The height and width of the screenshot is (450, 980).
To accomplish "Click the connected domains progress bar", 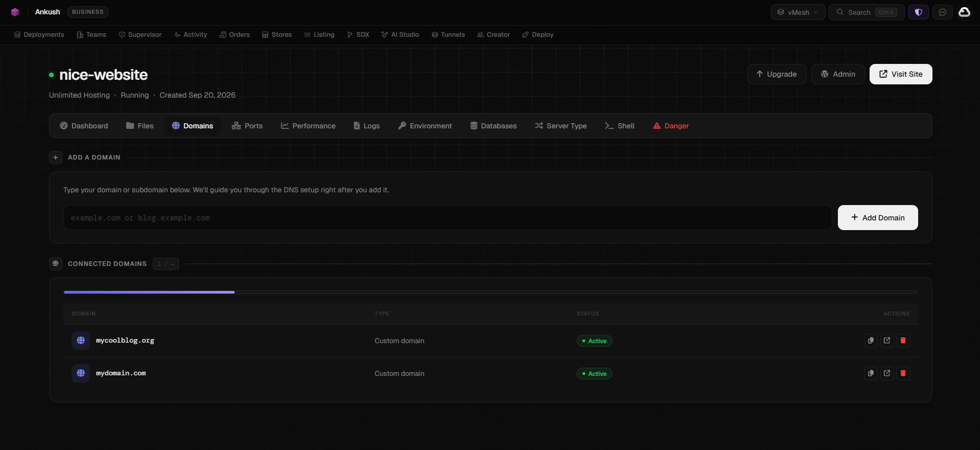I will (x=491, y=292).
